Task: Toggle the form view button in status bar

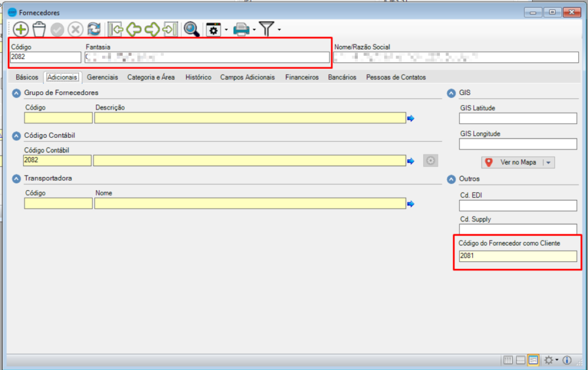Action: pyautogui.click(x=533, y=360)
